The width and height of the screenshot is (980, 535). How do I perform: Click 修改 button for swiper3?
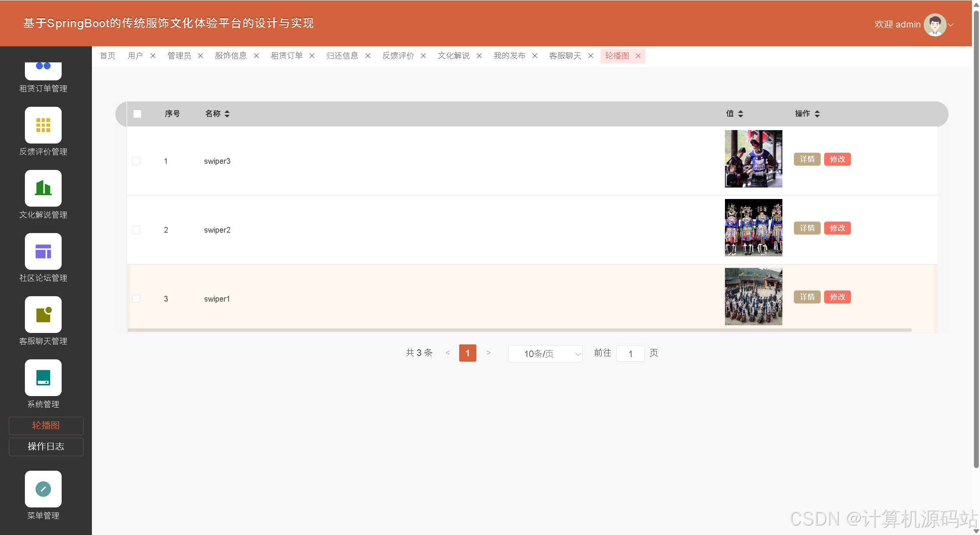837,159
